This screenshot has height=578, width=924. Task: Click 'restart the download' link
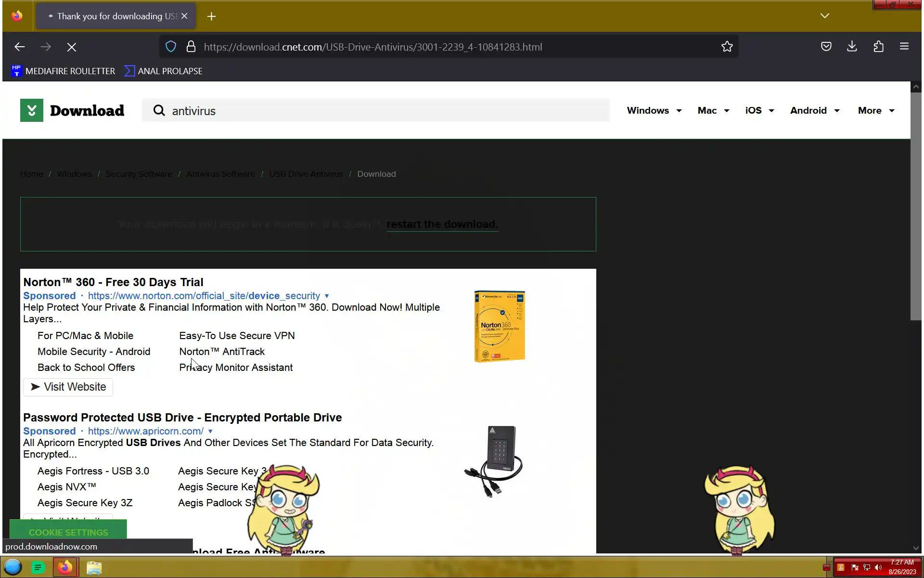point(442,224)
